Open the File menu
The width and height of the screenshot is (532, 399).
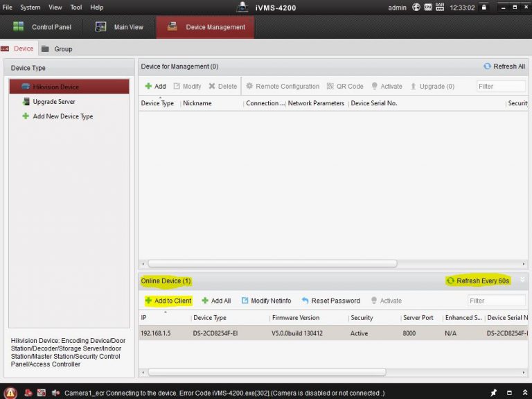[x=7, y=7]
